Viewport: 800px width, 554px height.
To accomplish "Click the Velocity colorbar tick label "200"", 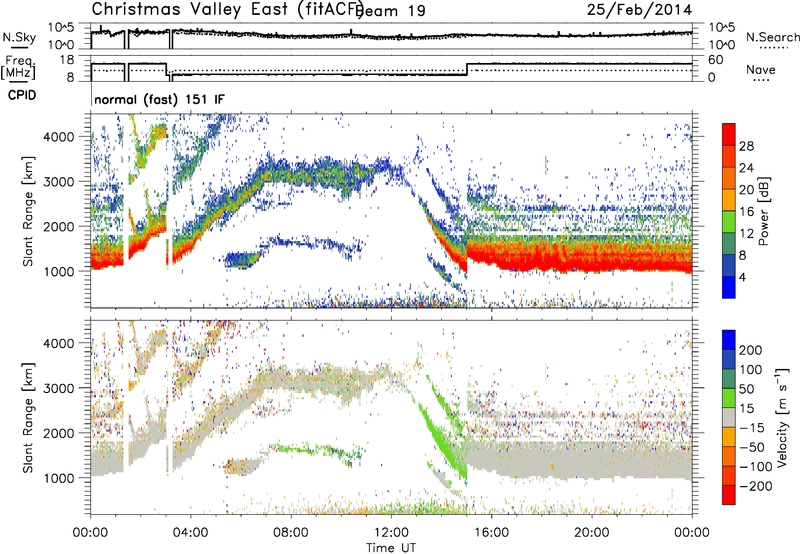I will (751, 350).
